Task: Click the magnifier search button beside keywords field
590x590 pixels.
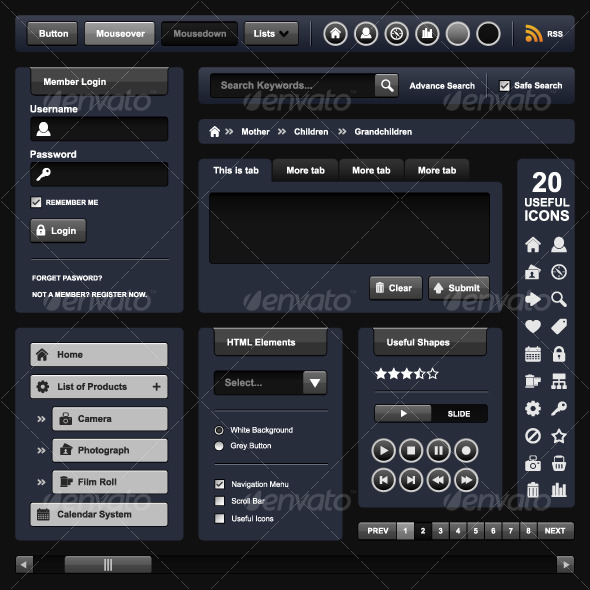Action: pyautogui.click(x=386, y=85)
